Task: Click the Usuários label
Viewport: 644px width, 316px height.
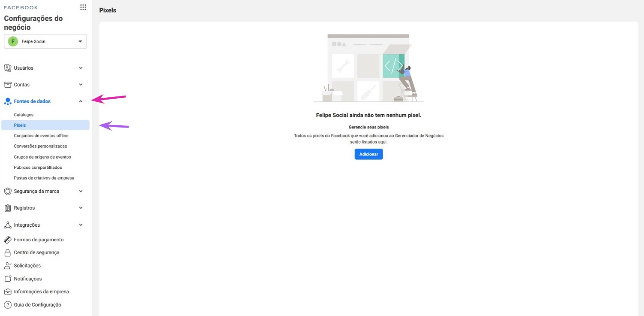Action: [24, 68]
